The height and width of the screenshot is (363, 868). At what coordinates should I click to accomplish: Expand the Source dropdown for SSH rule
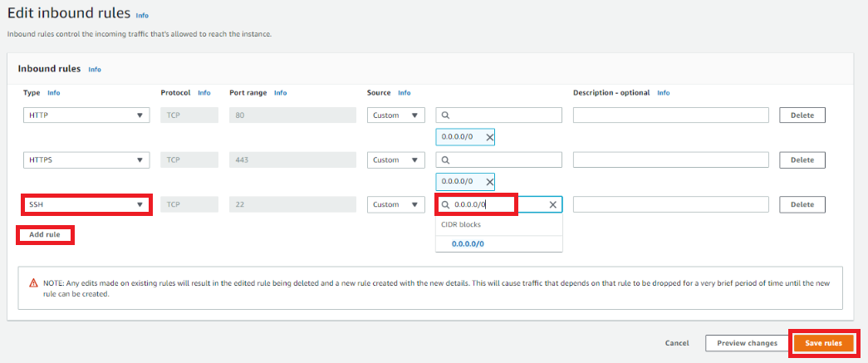coord(396,204)
